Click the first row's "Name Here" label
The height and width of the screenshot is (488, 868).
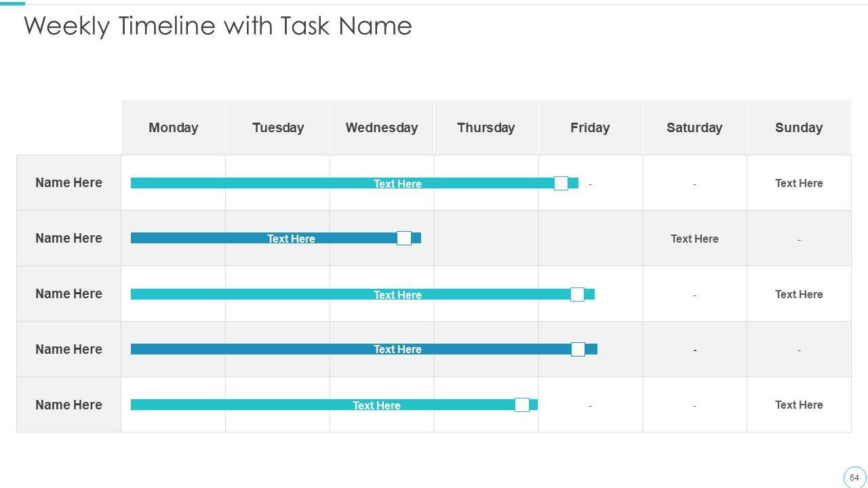coord(68,182)
